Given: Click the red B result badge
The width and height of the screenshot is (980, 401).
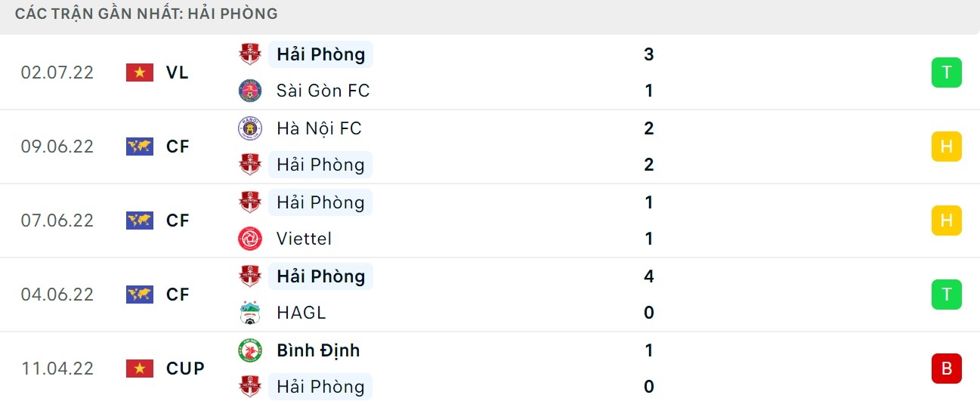Looking at the screenshot, I should point(946,369).
